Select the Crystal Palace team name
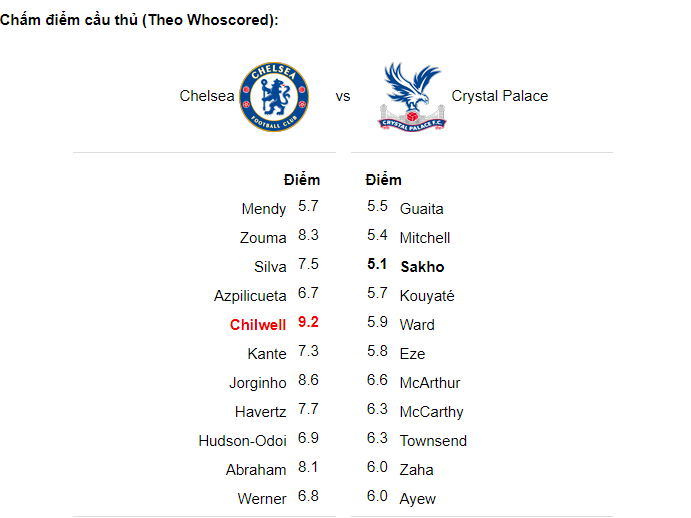The height and width of the screenshot is (518, 691). 499,96
